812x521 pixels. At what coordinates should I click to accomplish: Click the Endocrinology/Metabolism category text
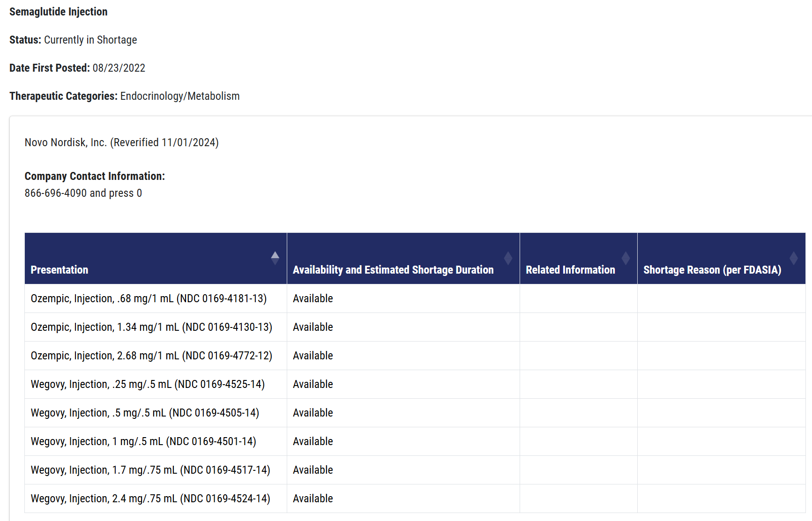click(x=180, y=96)
